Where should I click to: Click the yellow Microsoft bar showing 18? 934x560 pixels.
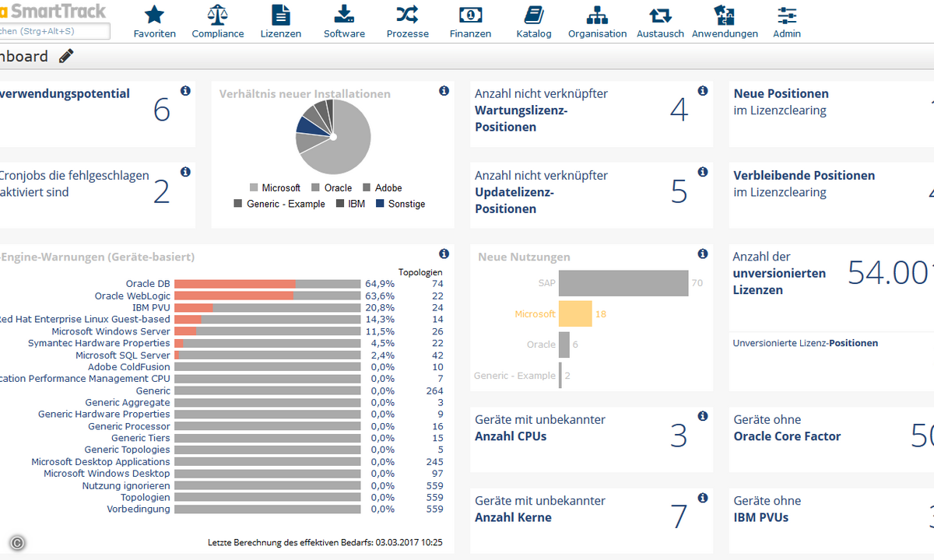[575, 314]
